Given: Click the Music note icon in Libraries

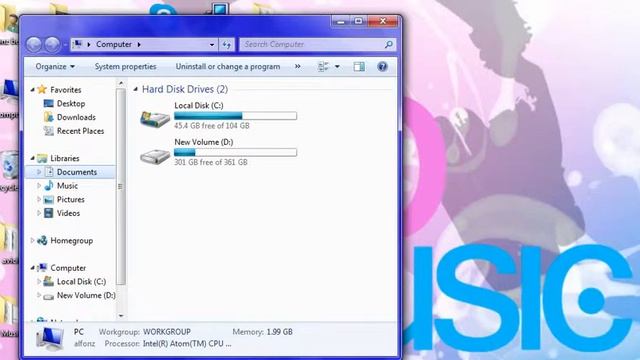Looking at the screenshot, I should click(x=49, y=186).
